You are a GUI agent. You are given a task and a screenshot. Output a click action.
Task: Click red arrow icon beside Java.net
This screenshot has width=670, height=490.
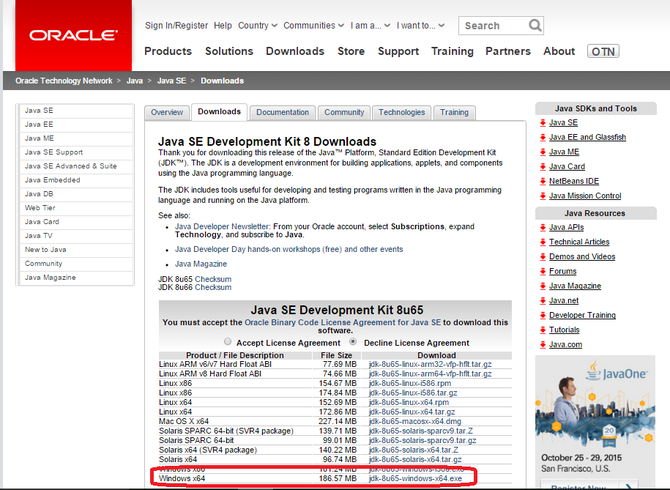(x=543, y=301)
